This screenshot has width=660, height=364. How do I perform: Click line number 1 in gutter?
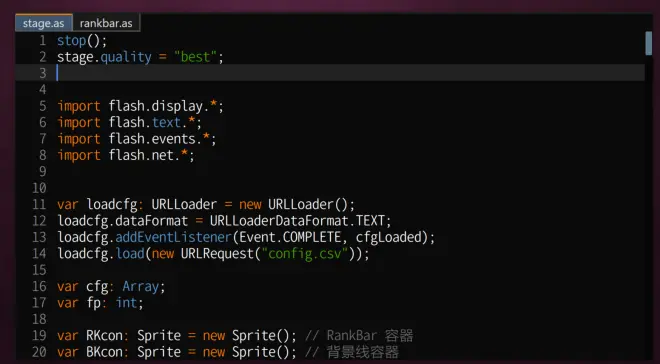[x=43, y=41]
